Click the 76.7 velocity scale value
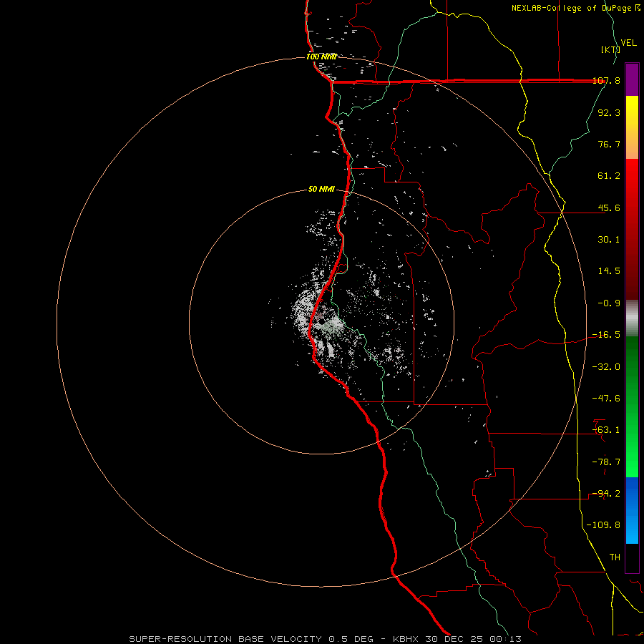 (x=609, y=144)
